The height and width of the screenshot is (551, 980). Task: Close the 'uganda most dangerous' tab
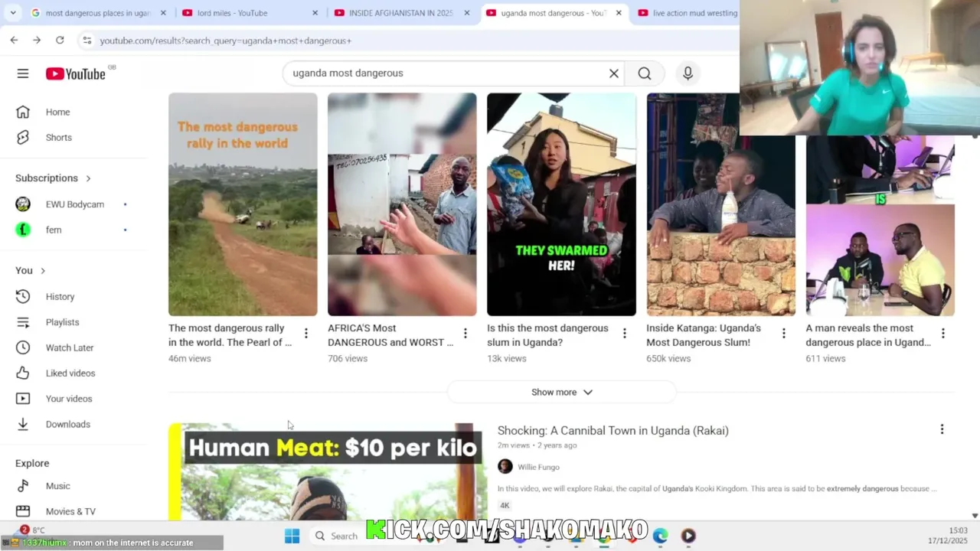point(619,13)
